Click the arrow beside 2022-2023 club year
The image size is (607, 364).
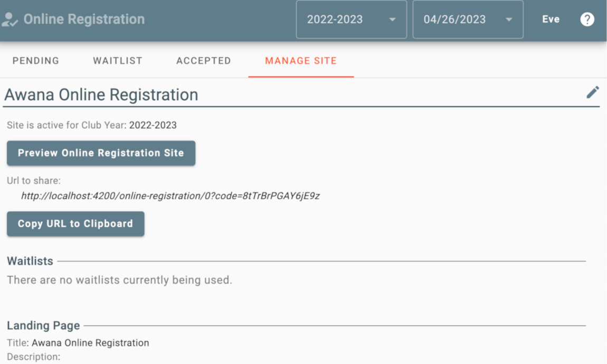pos(392,20)
